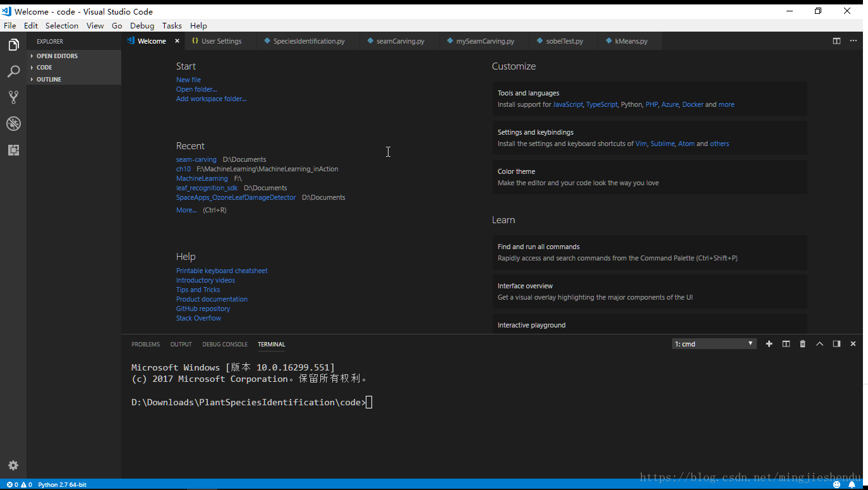Open the Go menu
This screenshot has height=490, width=868.
tap(117, 26)
